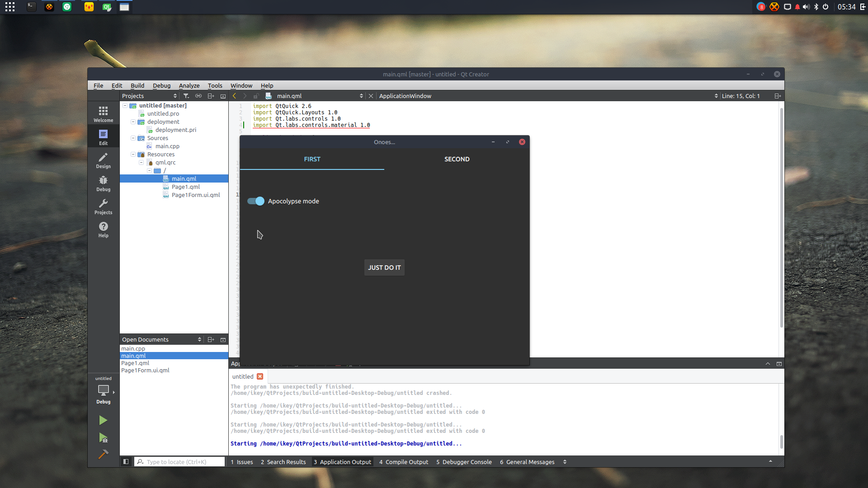Screen dimensions: 868x488
Task: Go back in editor navigation history
Action: (234, 96)
